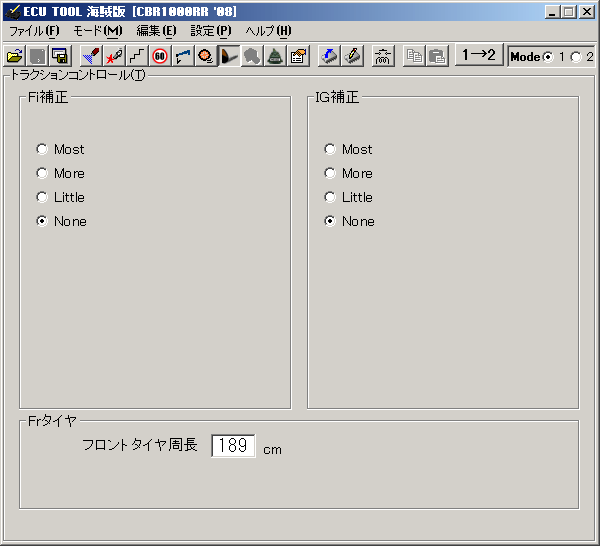The width and height of the screenshot is (600, 546).
Task: Click the トラクションコントロール(T) group title
Action: click(x=78, y=75)
